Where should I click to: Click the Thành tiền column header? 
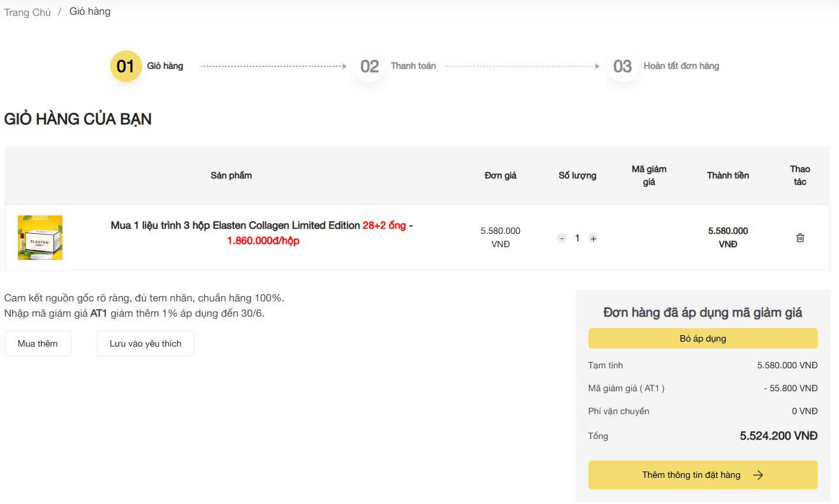coord(728,175)
